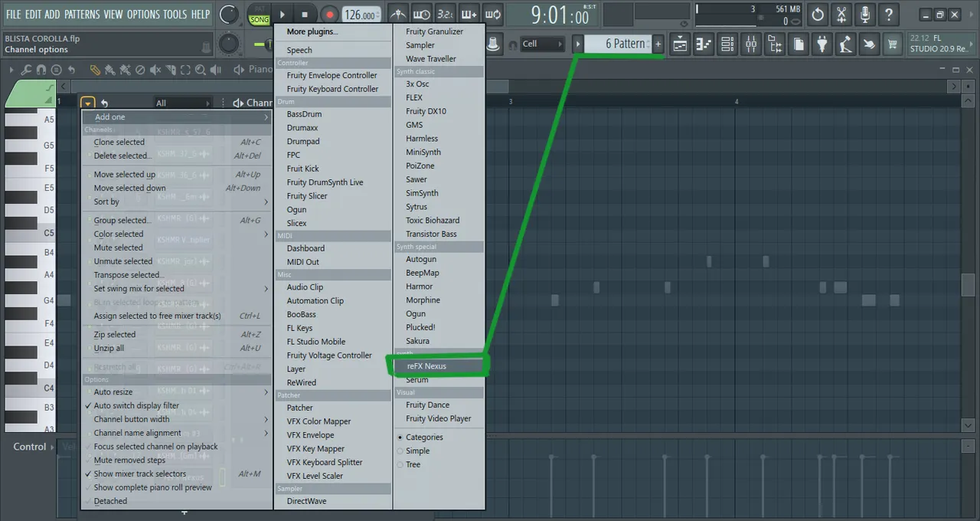The height and width of the screenshot is (521, 980).
Task: Click the undo history circular arrow icon
Action: (x=818, y=14)
